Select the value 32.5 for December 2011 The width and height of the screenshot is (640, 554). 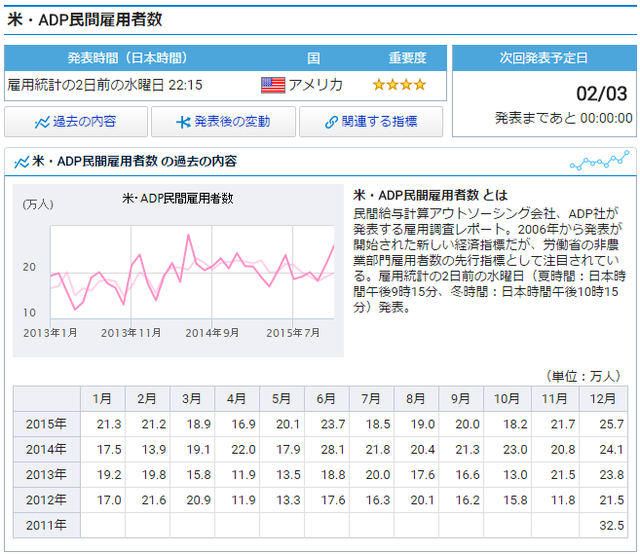tap(611, 526)
